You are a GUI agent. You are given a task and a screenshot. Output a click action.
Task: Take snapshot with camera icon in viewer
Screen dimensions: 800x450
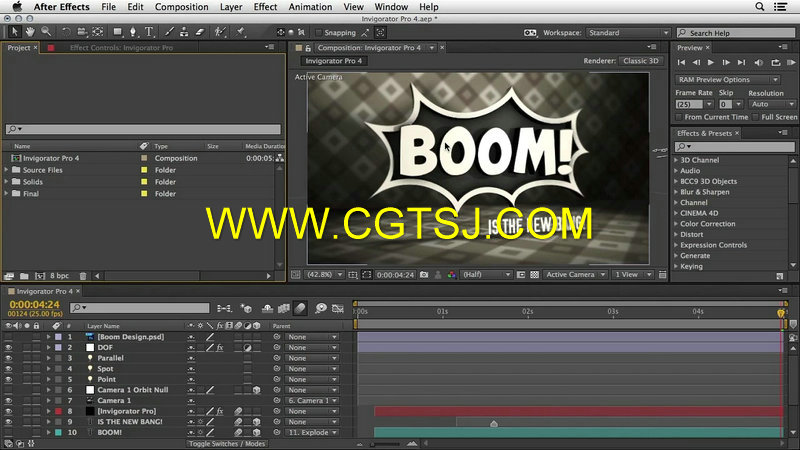[424, 274]
